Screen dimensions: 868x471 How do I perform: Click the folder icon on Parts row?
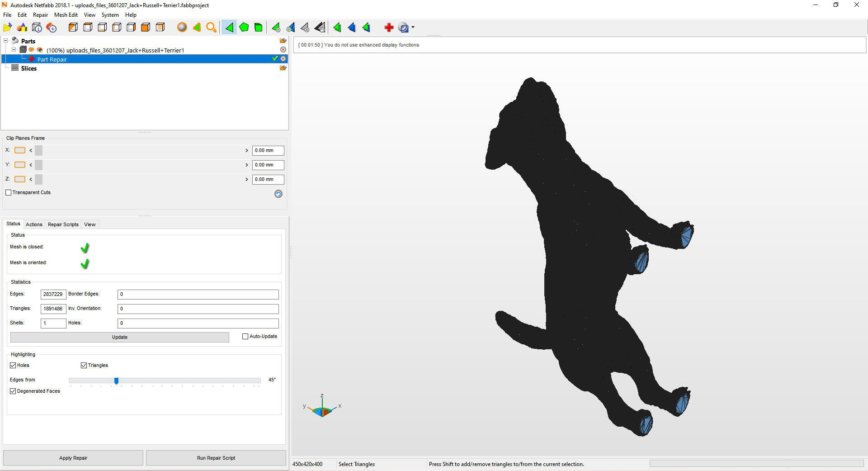pyautogui.click(x=283, y=41)
